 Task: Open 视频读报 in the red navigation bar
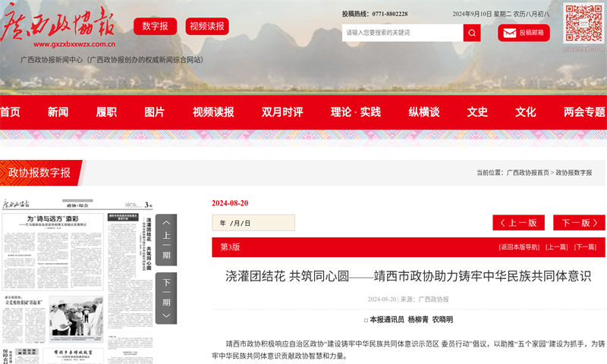213,112
